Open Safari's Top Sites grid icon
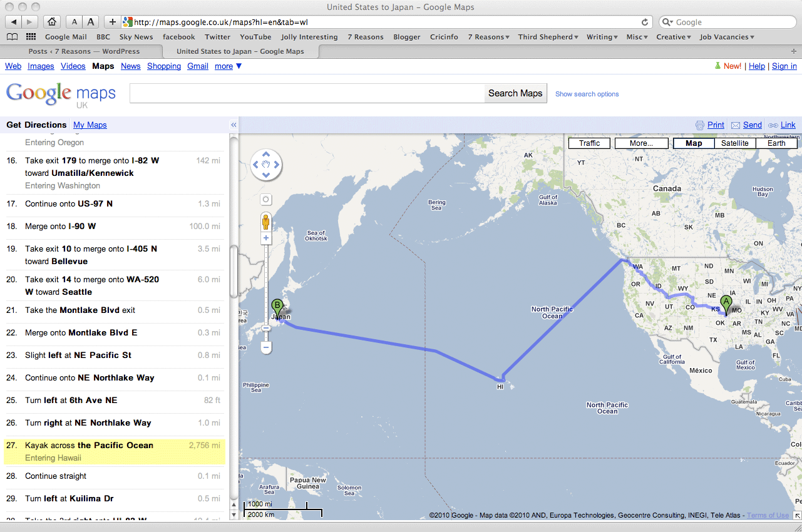 pyautogui.click(x=31, y=37)
